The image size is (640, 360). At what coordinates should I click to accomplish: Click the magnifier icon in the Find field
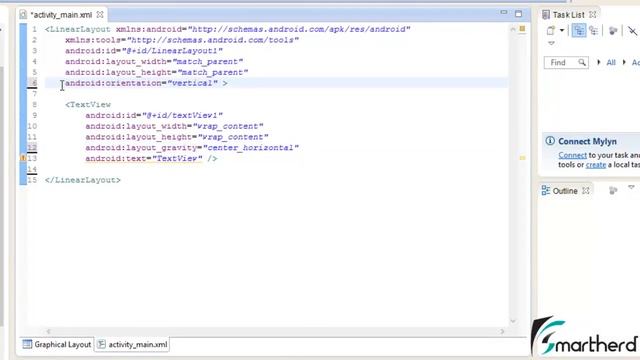point(582,62)
